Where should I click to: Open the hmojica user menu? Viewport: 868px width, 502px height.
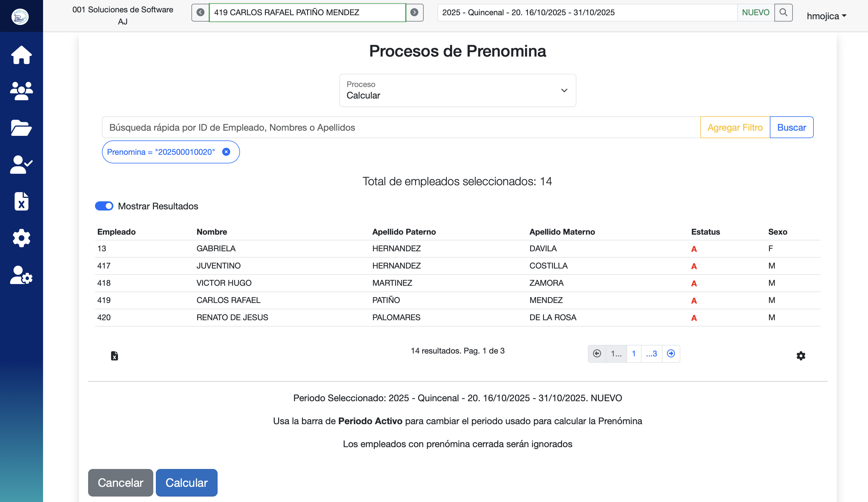coord(826,16)
